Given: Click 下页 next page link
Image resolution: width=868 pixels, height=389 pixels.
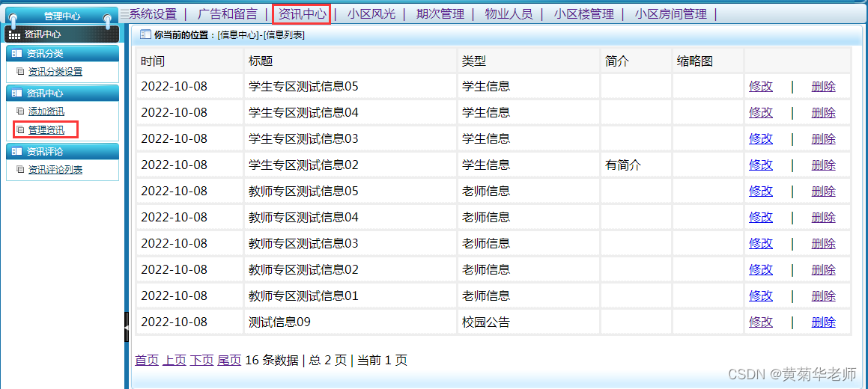Looking at the screenshot, I should pos(201,361).
